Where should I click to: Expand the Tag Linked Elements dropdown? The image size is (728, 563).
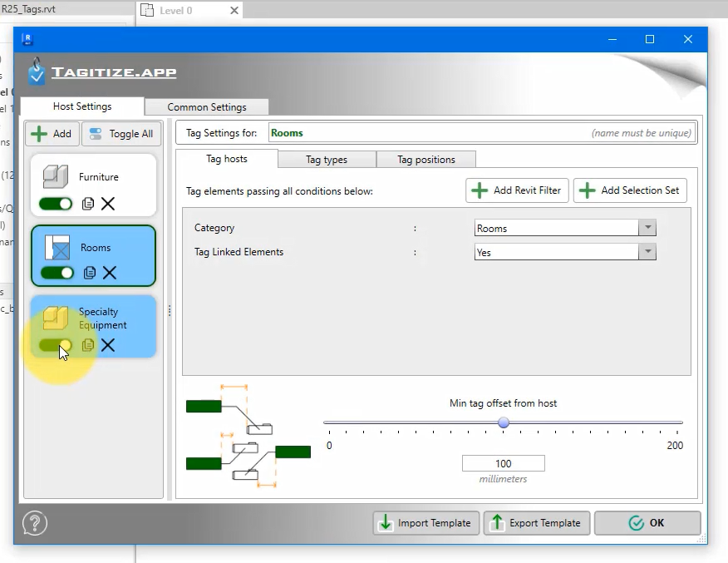pos(647,252)
